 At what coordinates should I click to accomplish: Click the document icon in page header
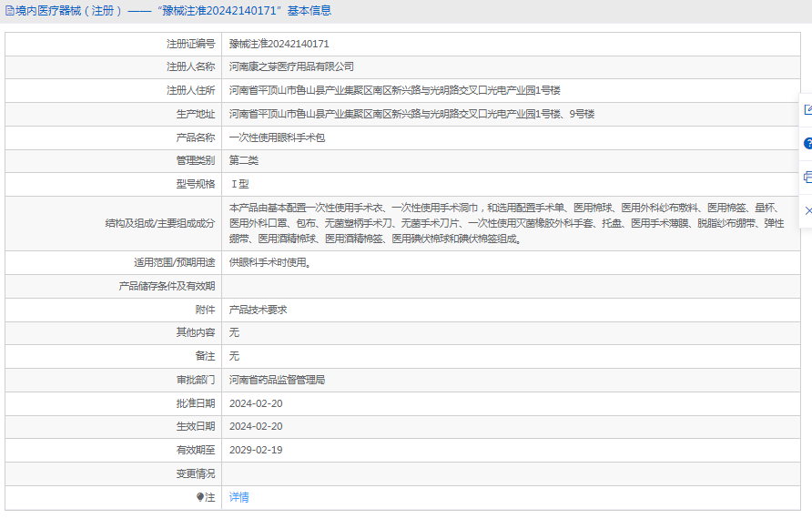[9, 11]
